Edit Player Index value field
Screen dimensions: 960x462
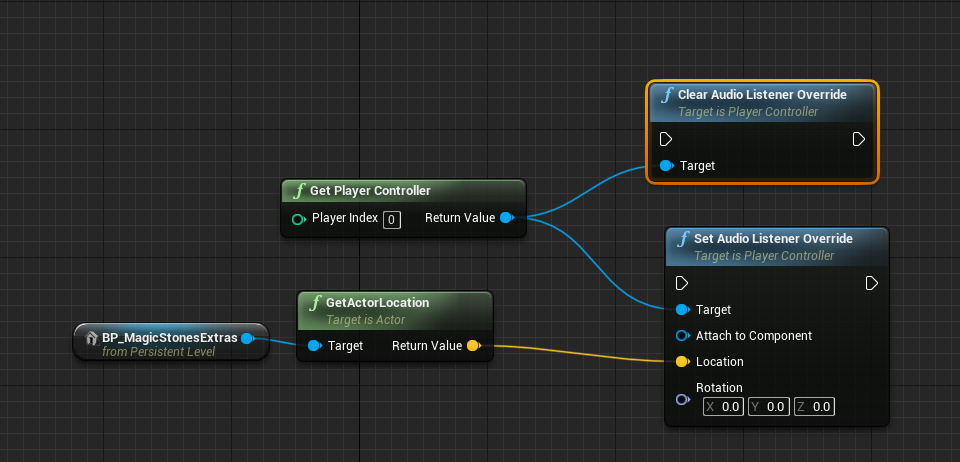tap(392, 220)
